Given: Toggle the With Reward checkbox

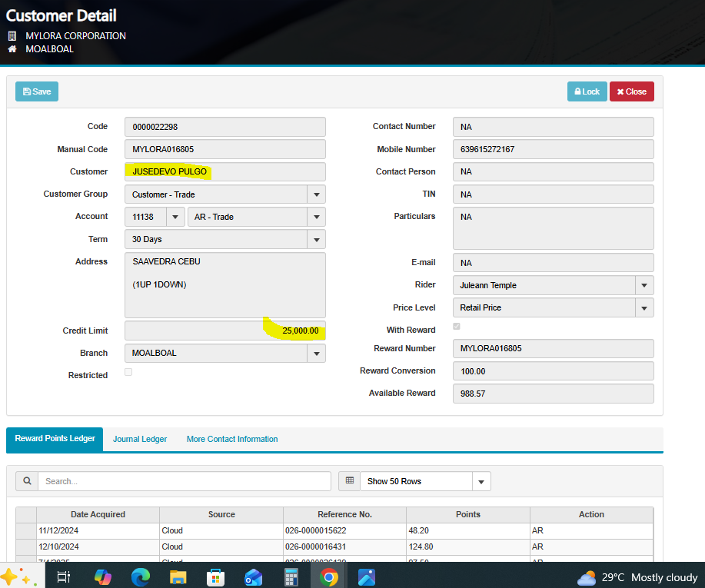Looking at the screenshot, I should [457, 327].
